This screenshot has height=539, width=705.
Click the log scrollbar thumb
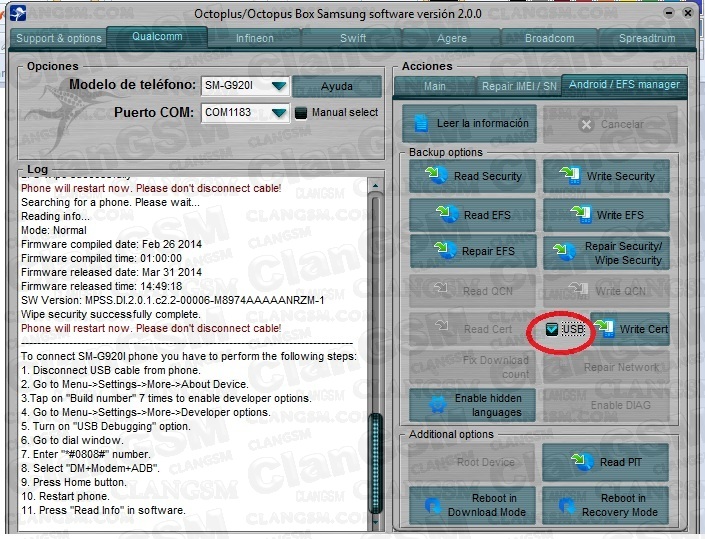point(375,463)
